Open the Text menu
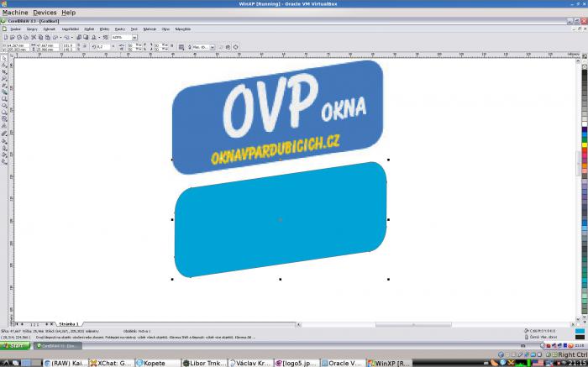 tap(134, 29)
